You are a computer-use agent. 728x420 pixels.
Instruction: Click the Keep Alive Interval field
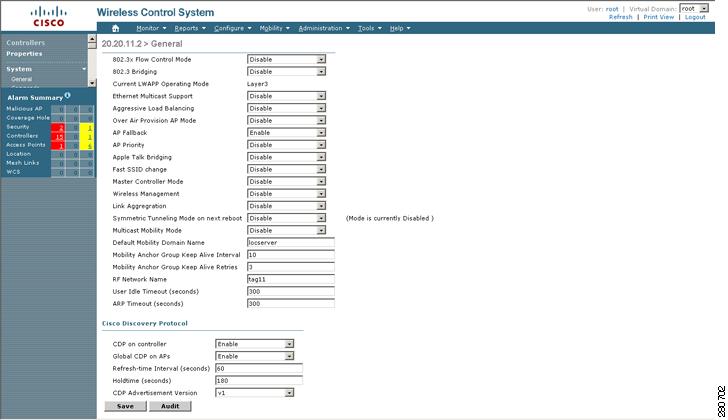coord(291,255)
